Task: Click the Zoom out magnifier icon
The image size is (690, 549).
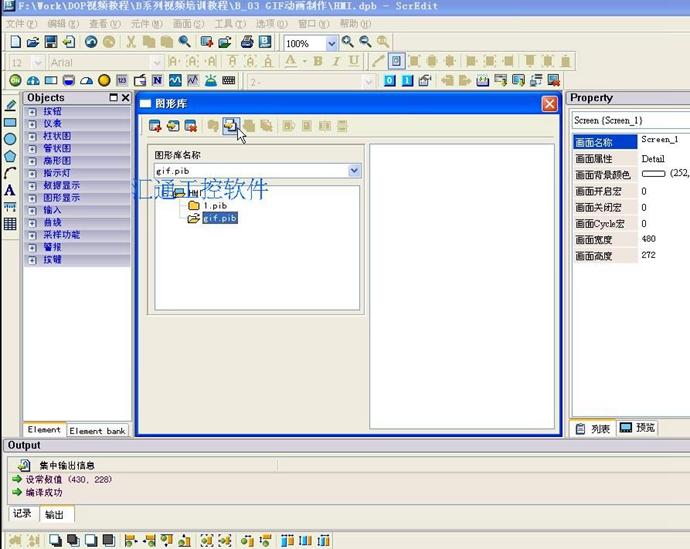Action: pos(366,42)
